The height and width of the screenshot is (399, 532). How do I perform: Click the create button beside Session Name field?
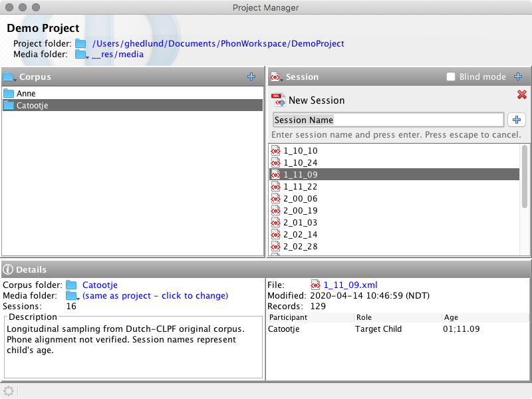tap(517, 120)
